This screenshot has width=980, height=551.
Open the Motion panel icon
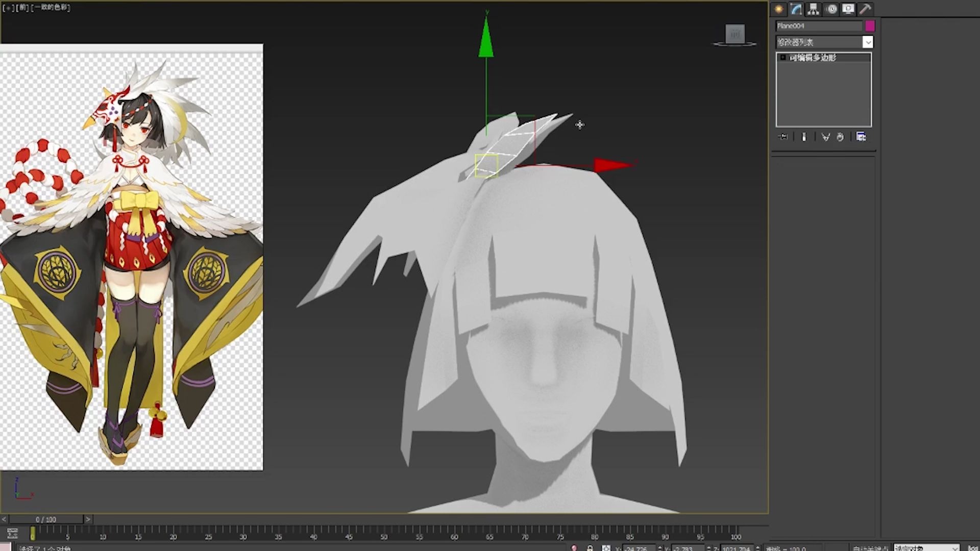pos(831,9)
